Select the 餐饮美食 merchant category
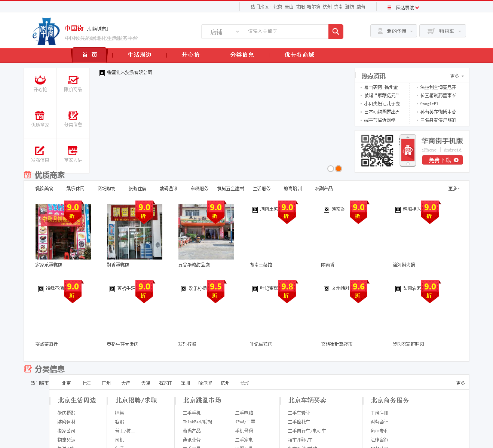Image resolution: width=493 pixels, height=448 pixels. (x=44, y=188)
